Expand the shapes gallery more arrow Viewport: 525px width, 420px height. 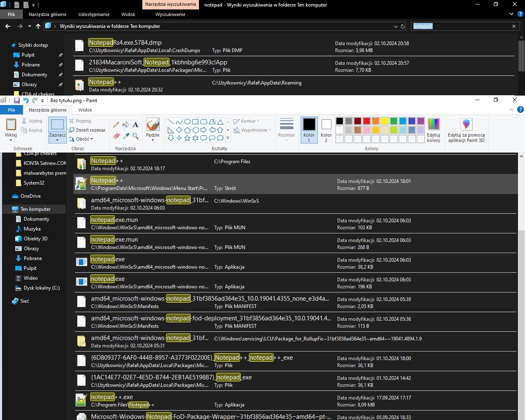(228, 138)
